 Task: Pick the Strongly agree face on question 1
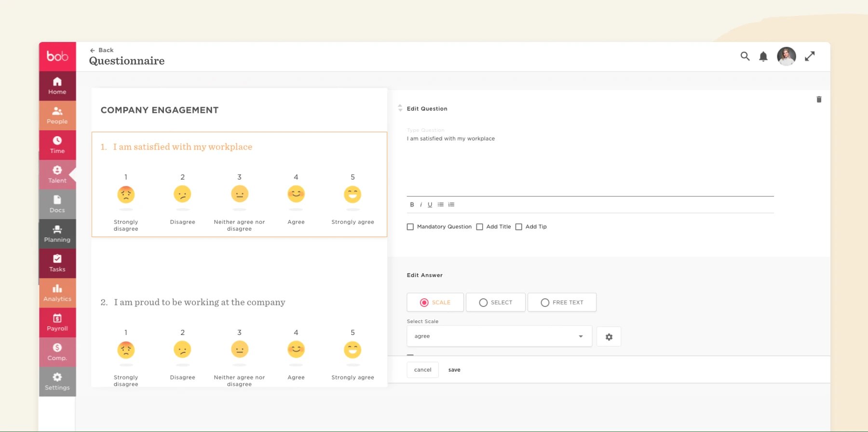click(353, 195)
